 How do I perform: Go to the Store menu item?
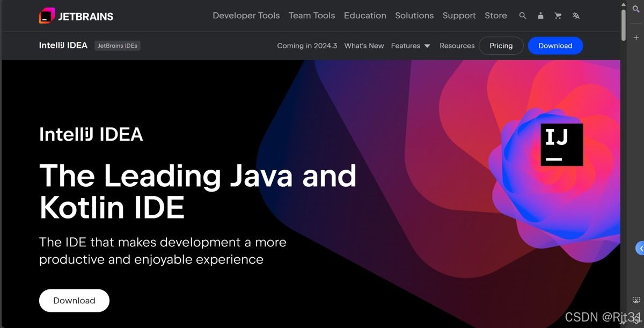496,16
